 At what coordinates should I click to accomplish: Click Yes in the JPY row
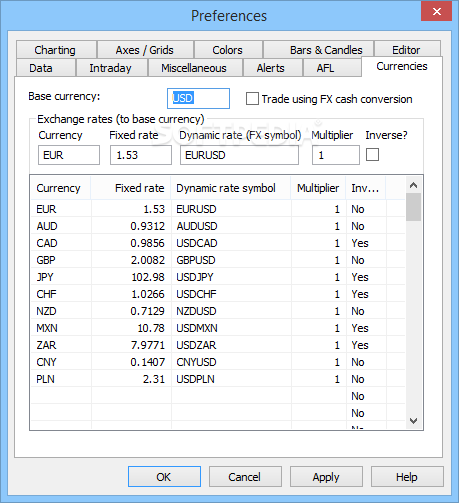360,277
